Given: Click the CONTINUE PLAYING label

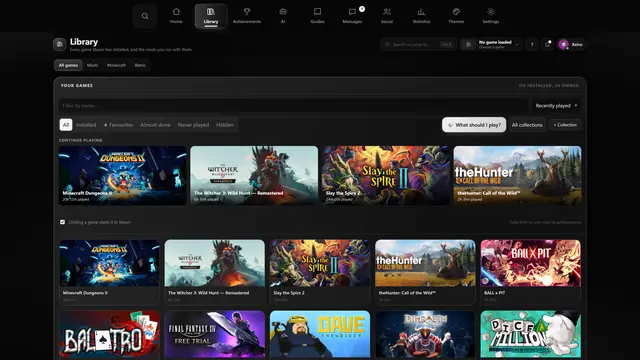Looking at the screenshot, I should coord(80,140).
